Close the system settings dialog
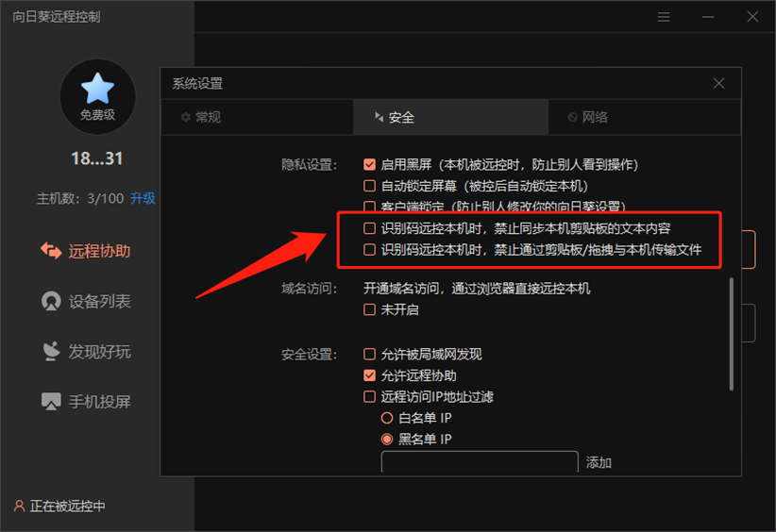This screenshot has width=776, height=532. (718, 84)
